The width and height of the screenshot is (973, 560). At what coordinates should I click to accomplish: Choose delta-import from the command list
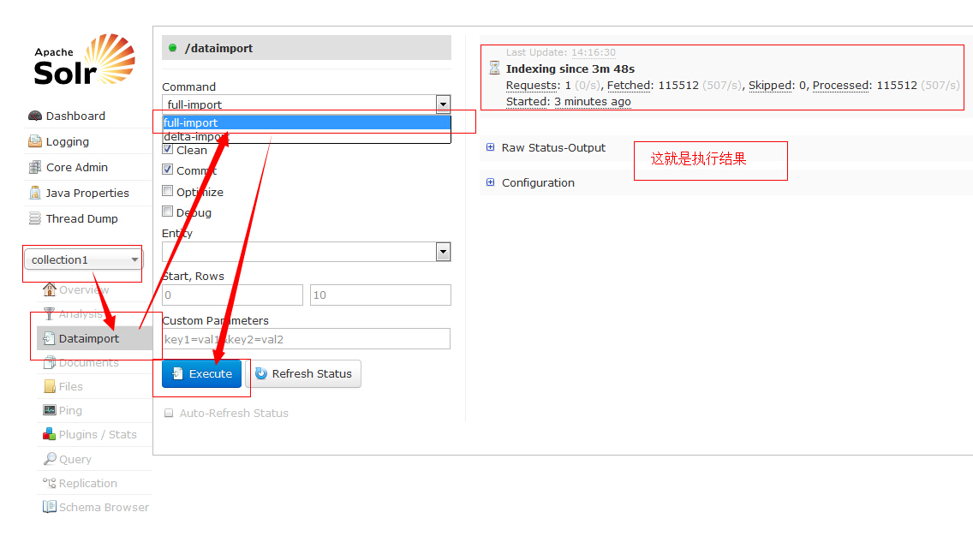click(x=307, y=136)
